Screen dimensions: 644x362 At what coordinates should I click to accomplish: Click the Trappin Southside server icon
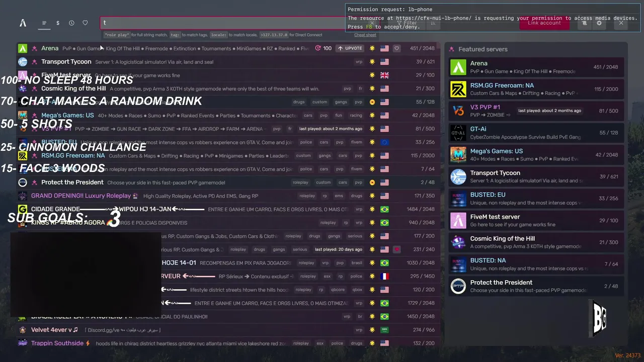(23, 343)
